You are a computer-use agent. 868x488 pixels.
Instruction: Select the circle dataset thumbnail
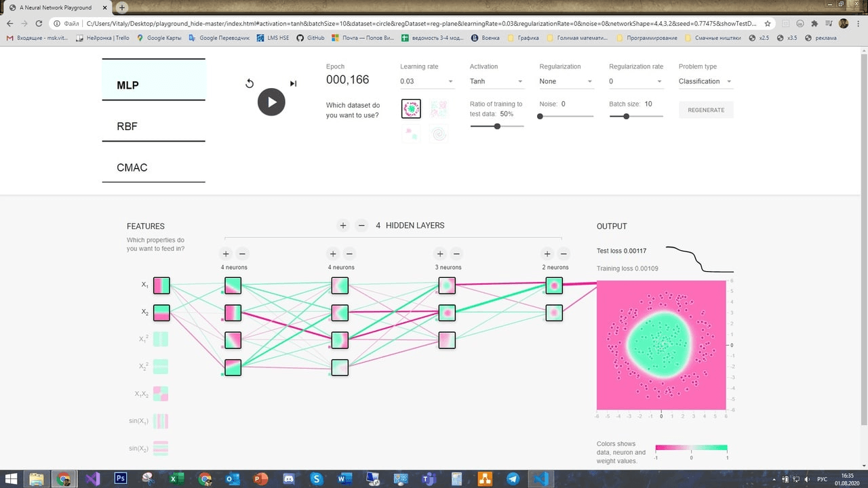click(x=411, y=108)
